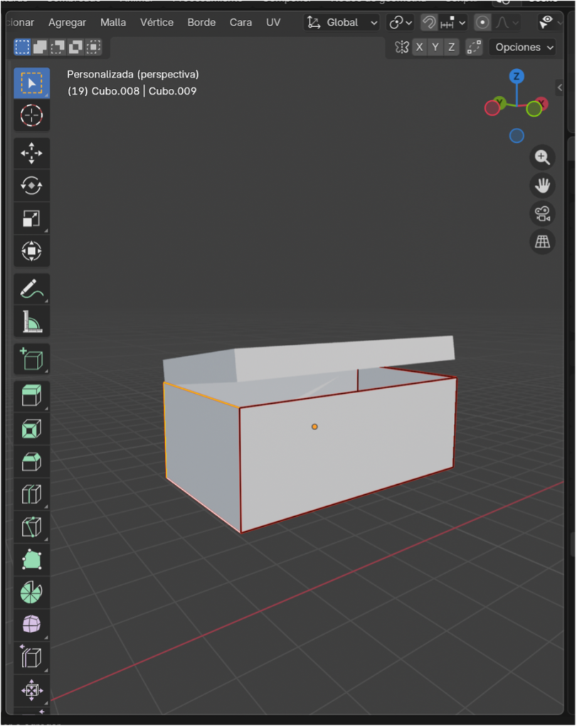The image size is (577, 728).
Task: Activate the Move tool
Action: (x=31, y=153)
